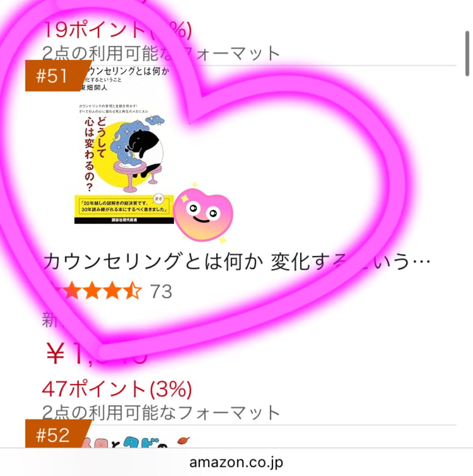Click the 47ポイント(3%) text
The image size is (473, 476).
coord(117,389)
